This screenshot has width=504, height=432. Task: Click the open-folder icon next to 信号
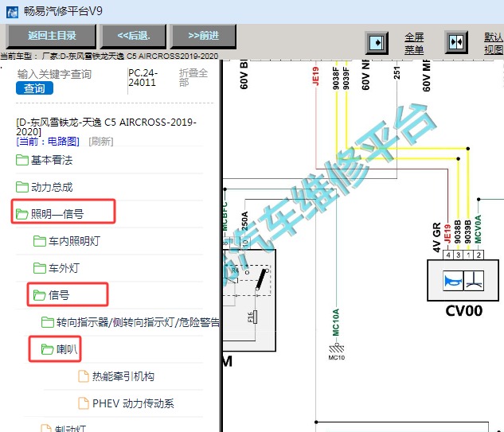(40, 294)
